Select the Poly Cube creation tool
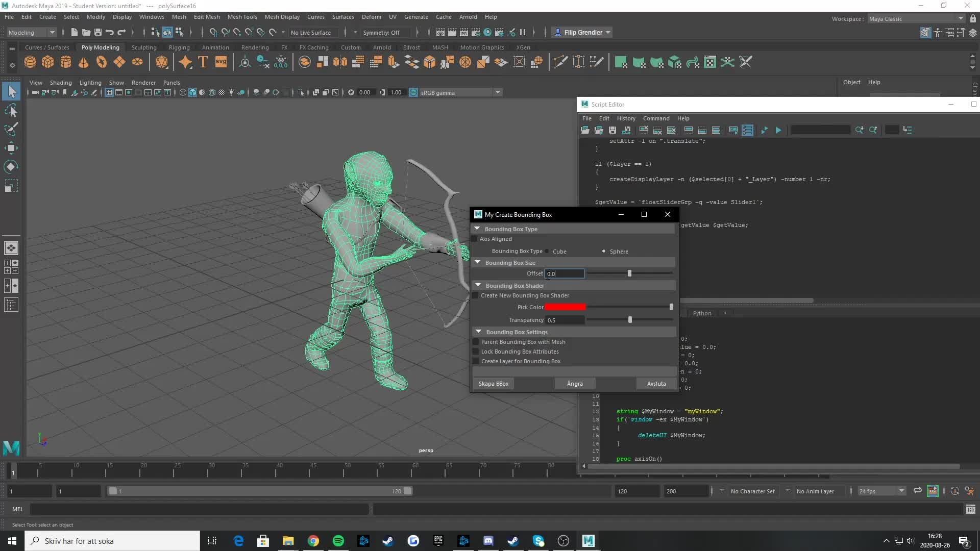The image size is (980, 551). pos(47,62)
